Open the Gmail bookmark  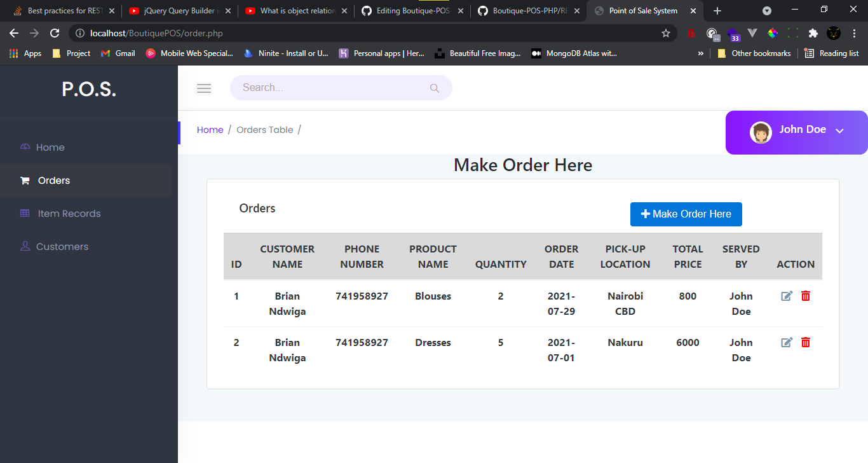(118, 53)
